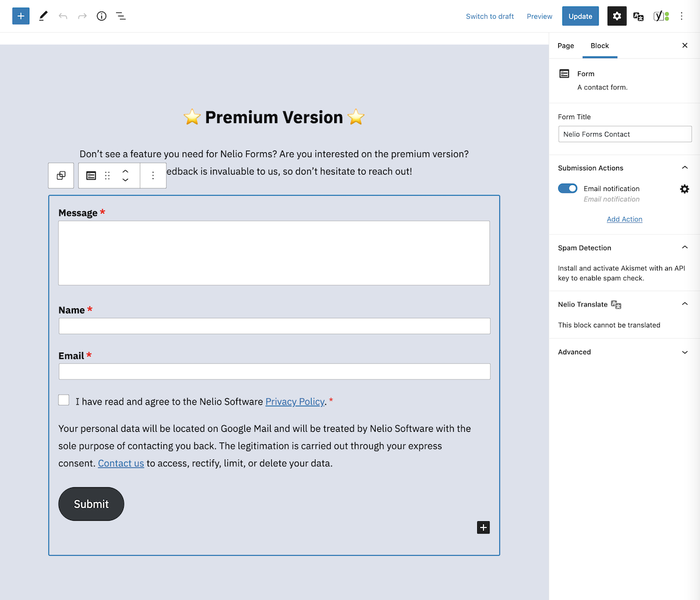Add block with black plus button
Screen dimensions: 700x600
[x=484, y=528]
